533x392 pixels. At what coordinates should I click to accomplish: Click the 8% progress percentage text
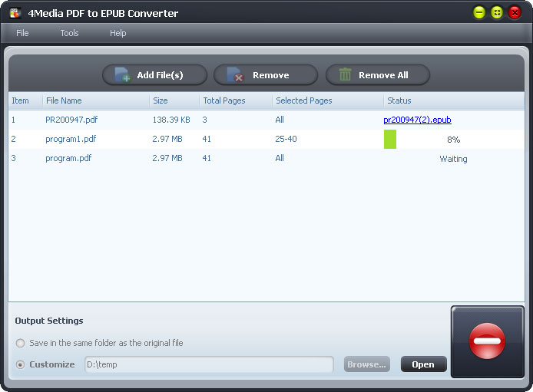453,140
